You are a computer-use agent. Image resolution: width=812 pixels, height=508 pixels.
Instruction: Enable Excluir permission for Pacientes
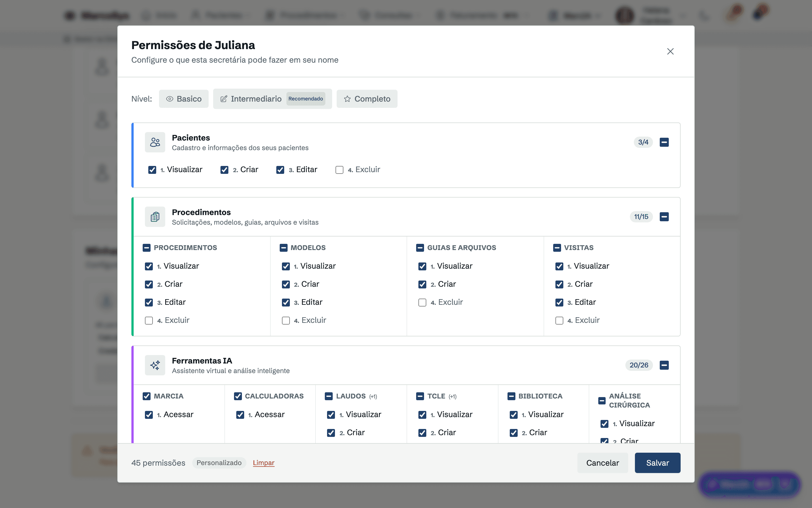coord(339,170)
